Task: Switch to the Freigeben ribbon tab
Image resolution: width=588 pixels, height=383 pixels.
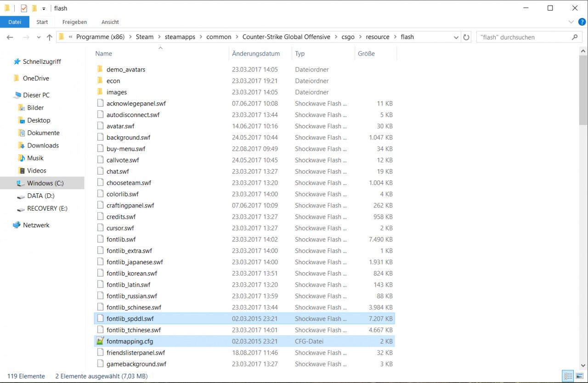Action: point(74,22)
